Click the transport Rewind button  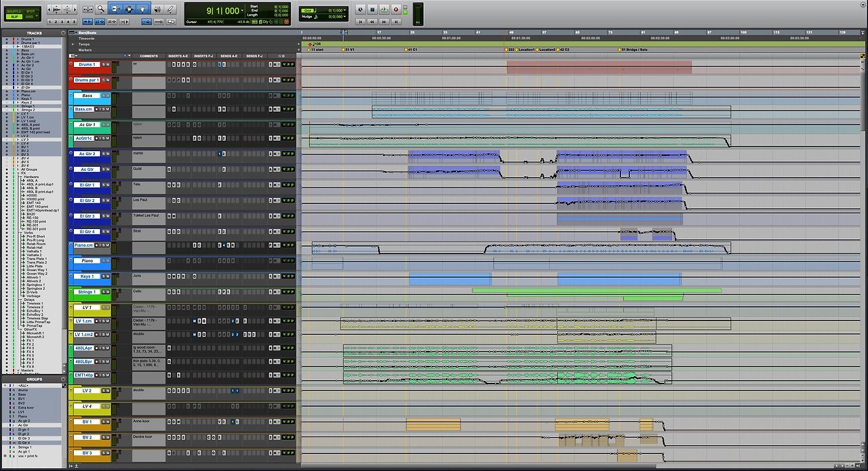click(x=372, y=22)
